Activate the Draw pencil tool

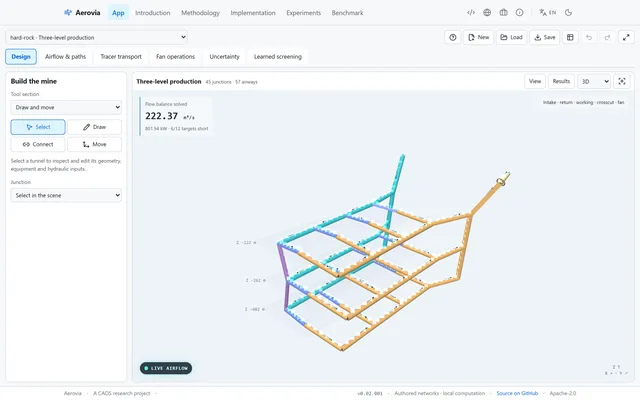click(94, 127)
